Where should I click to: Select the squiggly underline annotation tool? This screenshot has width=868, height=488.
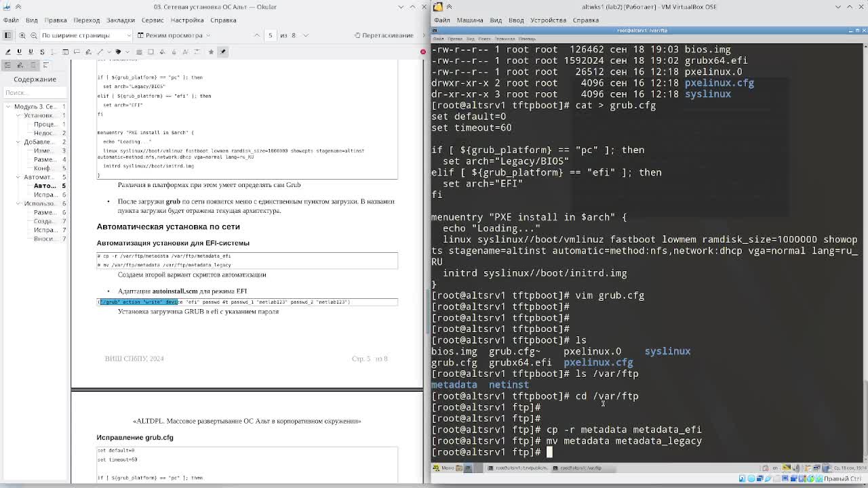(31, 52)
